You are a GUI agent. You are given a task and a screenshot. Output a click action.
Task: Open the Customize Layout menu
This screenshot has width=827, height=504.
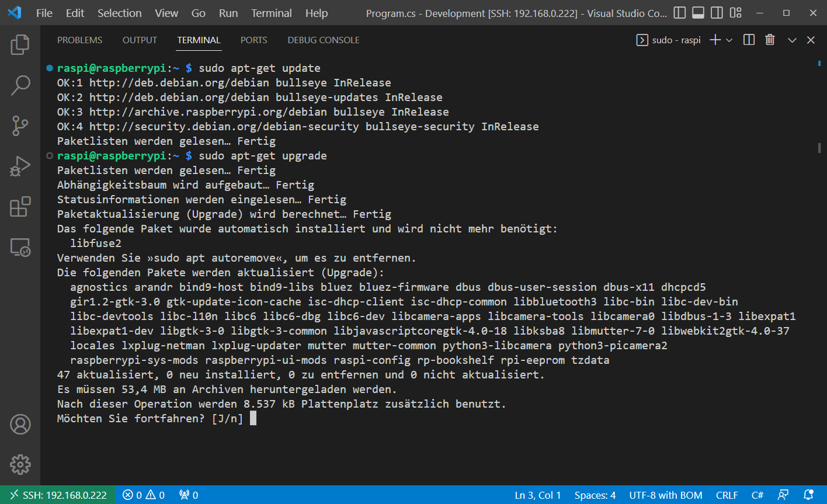click(x=736, y=13)
